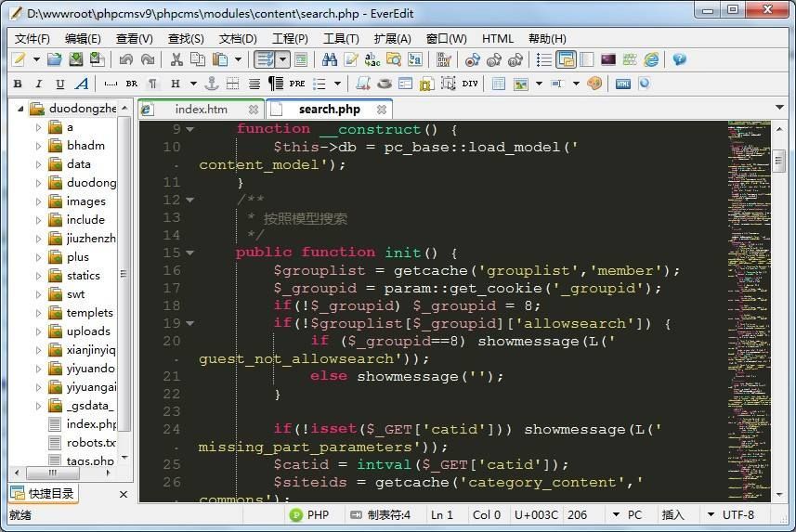Click the blue font A icon
The width and height of the screenshot is (796, 532).
point(82,84)
